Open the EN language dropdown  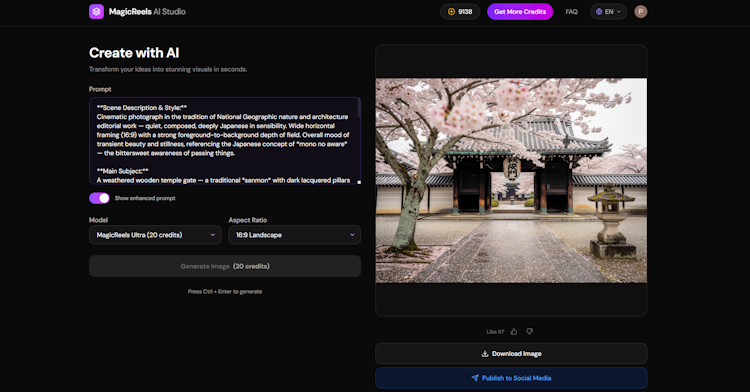(608, 11)
